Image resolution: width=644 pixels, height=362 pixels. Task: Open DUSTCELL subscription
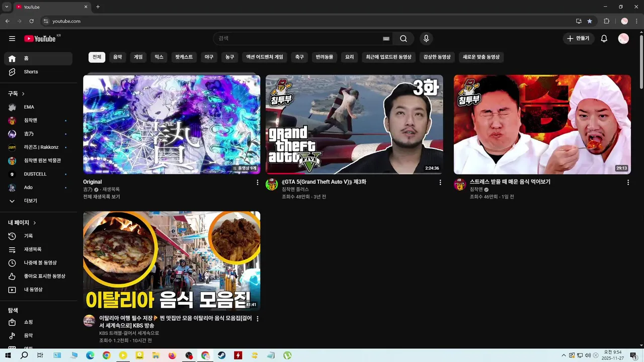point(38,174)
